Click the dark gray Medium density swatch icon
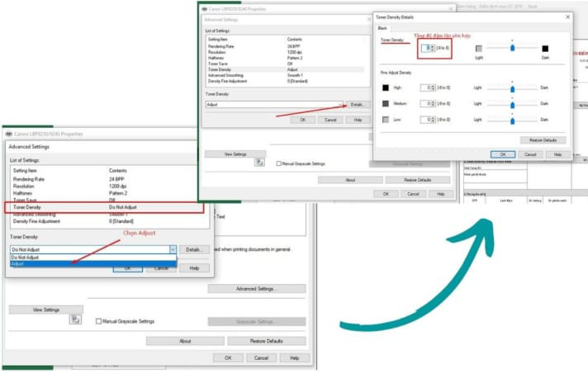588x373 pixels. (385, 103)
